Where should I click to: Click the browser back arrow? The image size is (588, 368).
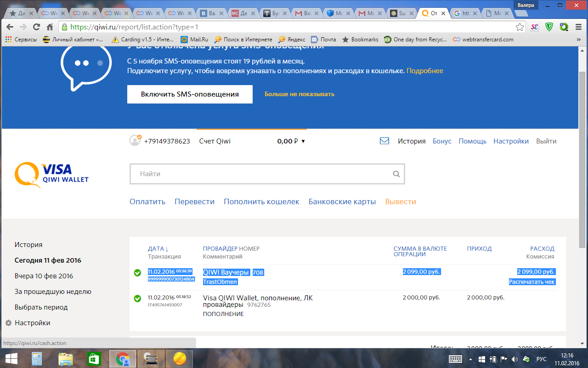(10, 27)
